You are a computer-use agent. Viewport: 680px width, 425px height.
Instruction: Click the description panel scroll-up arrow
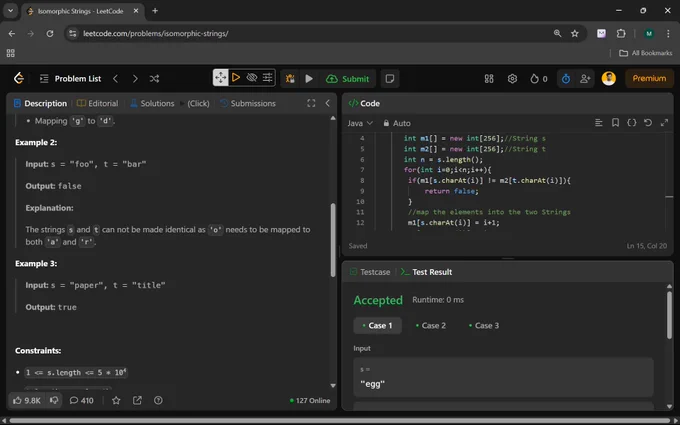point(333,118)
